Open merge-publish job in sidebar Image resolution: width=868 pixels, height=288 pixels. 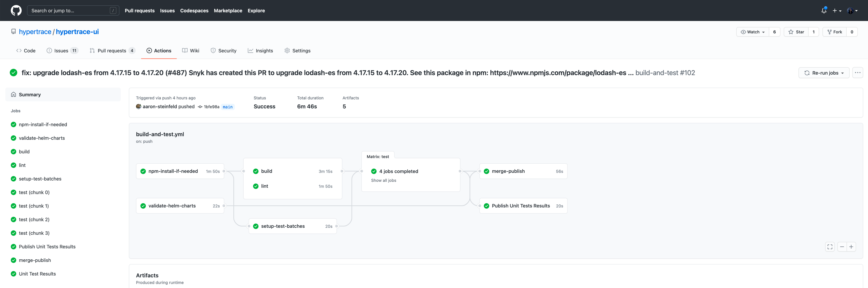[35, 260]
